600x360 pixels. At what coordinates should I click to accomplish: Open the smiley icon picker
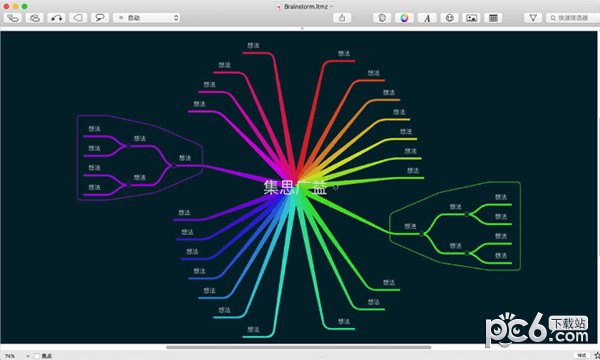pos(450,18)
